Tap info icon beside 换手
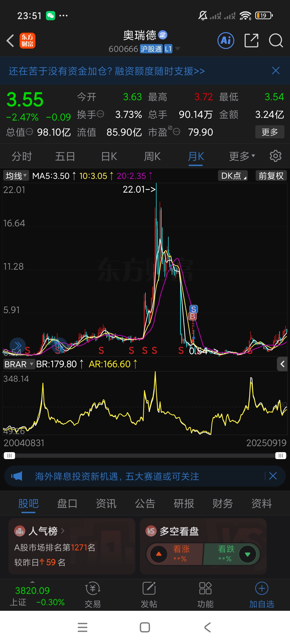 (x=100, y=114)
